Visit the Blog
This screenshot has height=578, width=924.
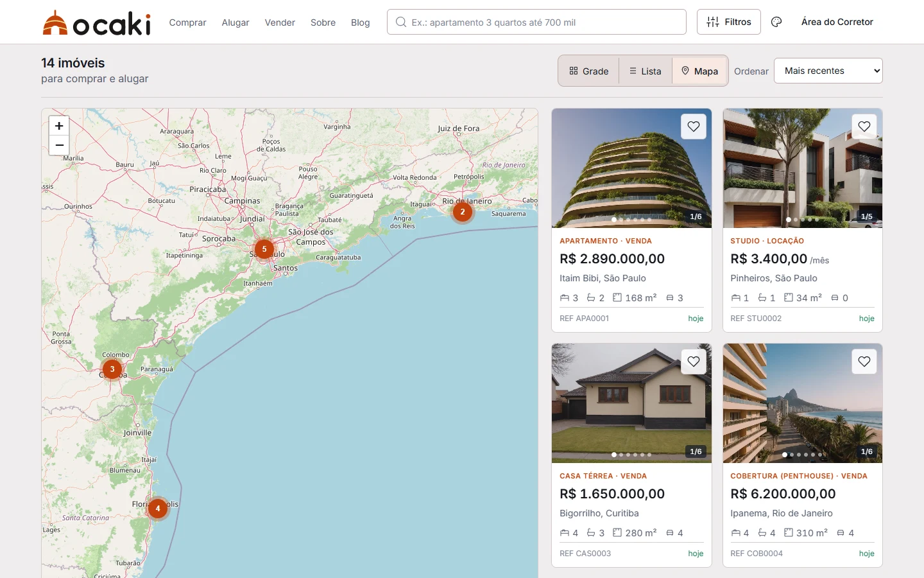pos(361,22)
